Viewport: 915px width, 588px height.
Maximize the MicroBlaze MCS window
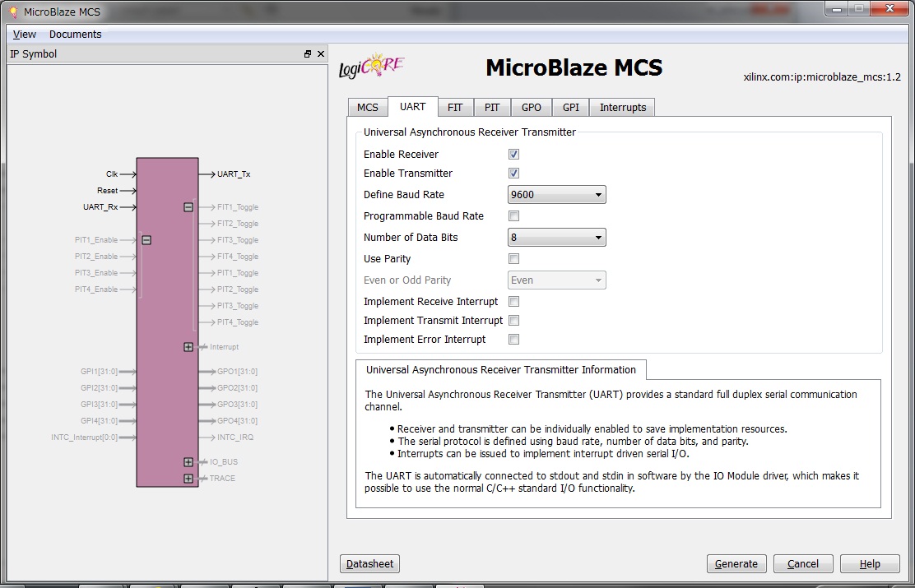[x=859, y=8]
